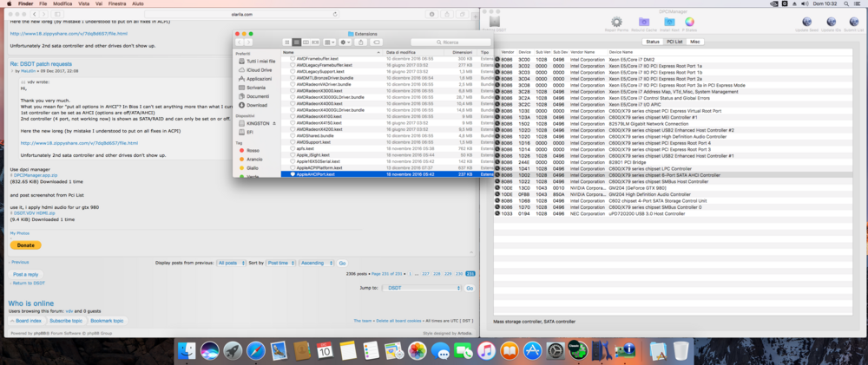This screenshot has height=365, width=868.
Task: Expand the 'Jump to' DSDT dropdown
Action: pos(421,288)
